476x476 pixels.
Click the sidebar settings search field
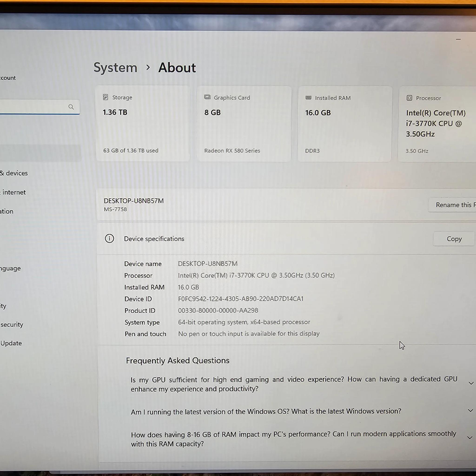coord(40,107)
